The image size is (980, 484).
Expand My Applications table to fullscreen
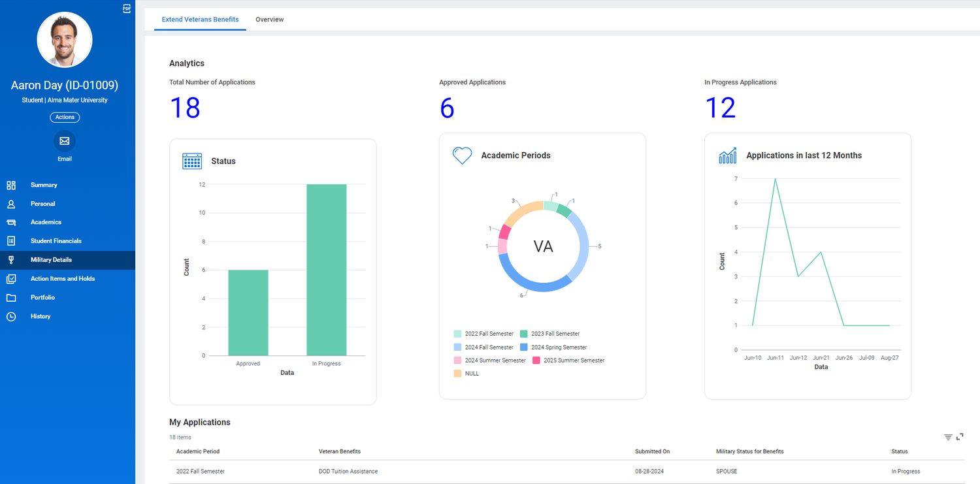(960, 437)
